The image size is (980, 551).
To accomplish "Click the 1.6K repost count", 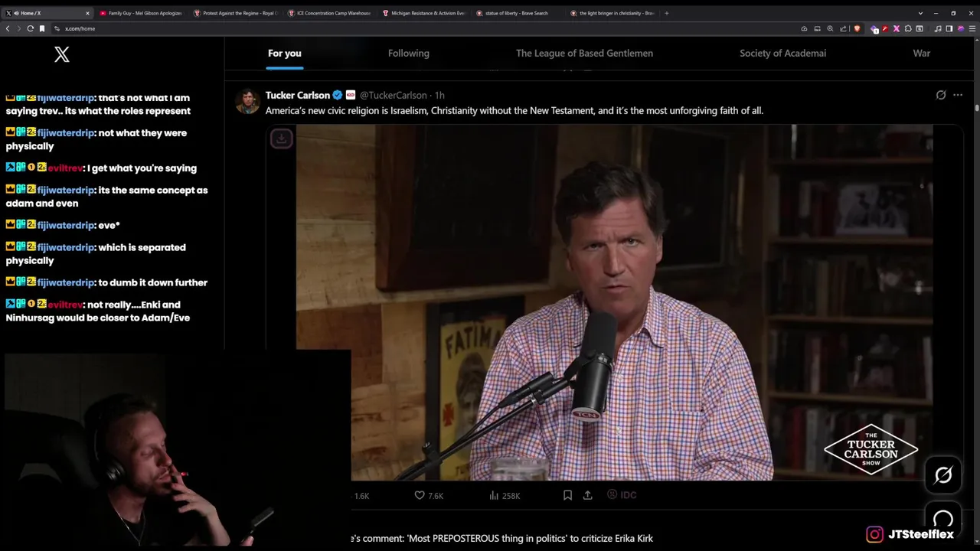I will pyautogui.click(x=361, y=496).
